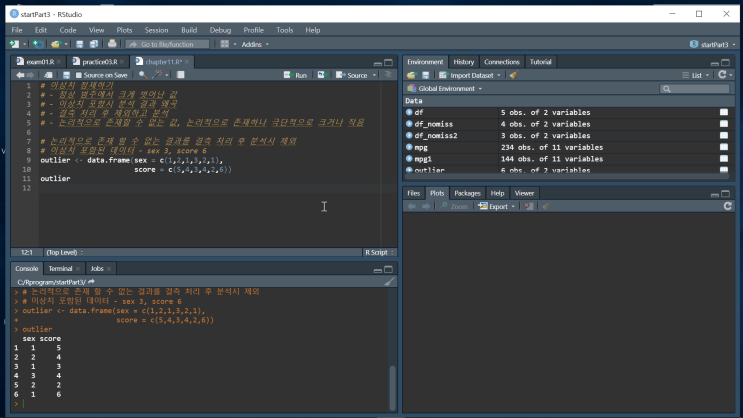
Task: Open the Import Dataset dropdown
Action: click(x=470, y=75)
